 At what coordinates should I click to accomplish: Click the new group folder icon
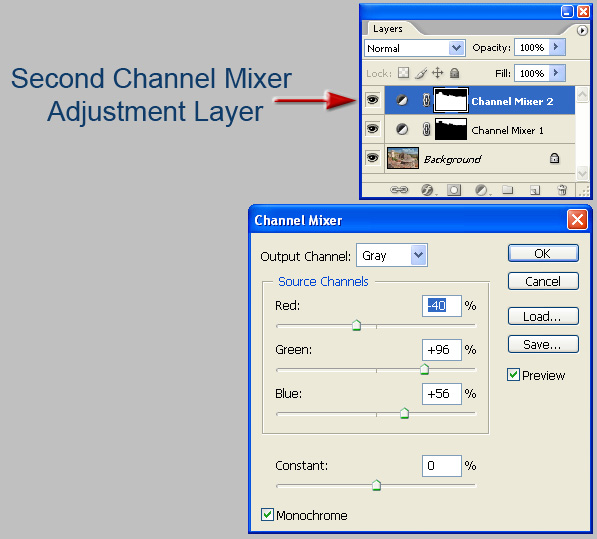[508, 190]
